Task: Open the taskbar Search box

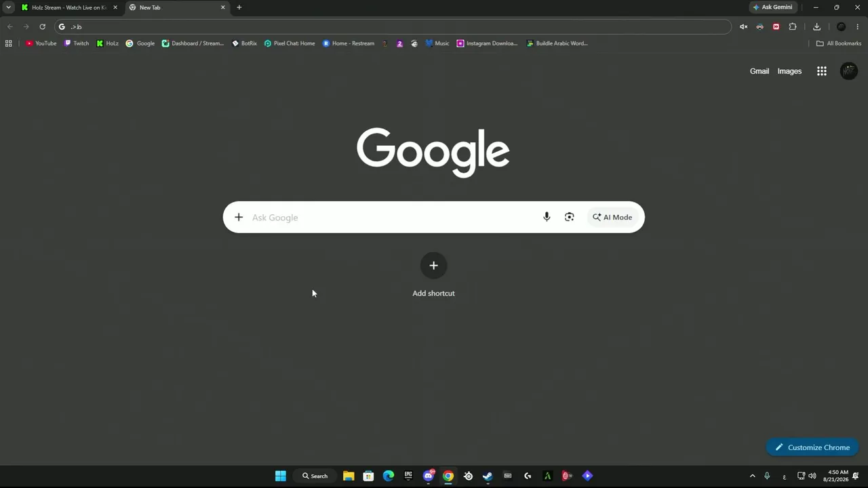Action: (x=315, y=476)
